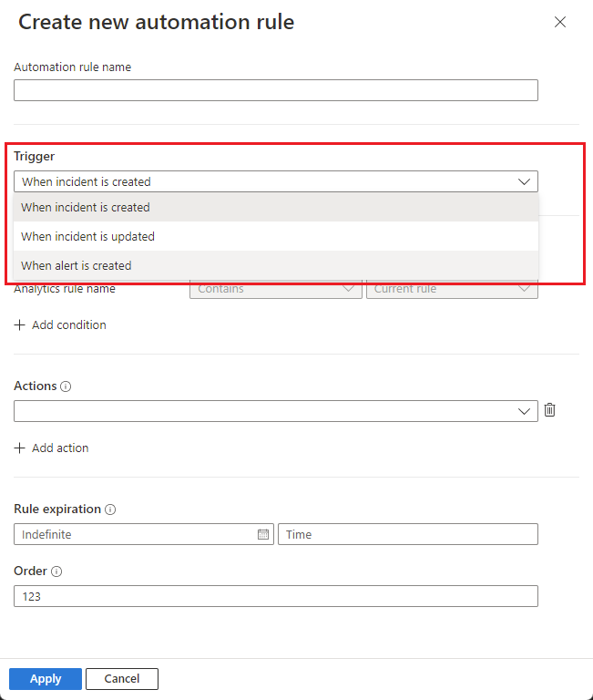Click the Order number field showing 123
Image resolution: width=593 pixels, height=700 pixels.
276,596
